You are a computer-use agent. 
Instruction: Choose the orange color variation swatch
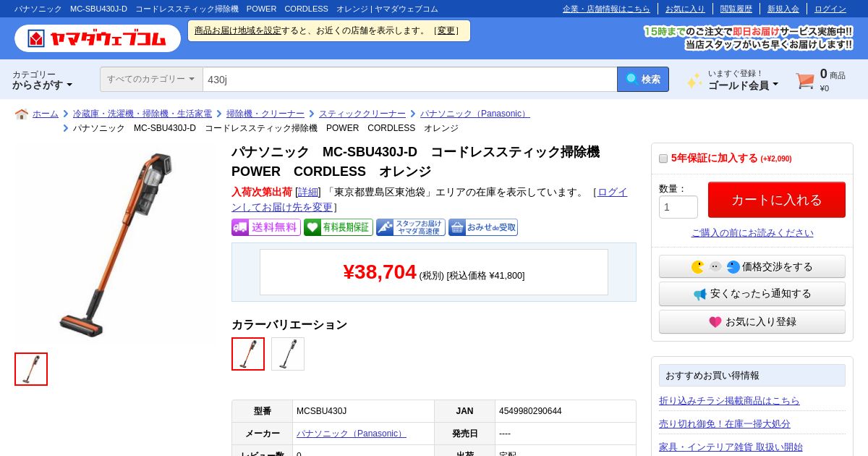(x=248, y=354)
